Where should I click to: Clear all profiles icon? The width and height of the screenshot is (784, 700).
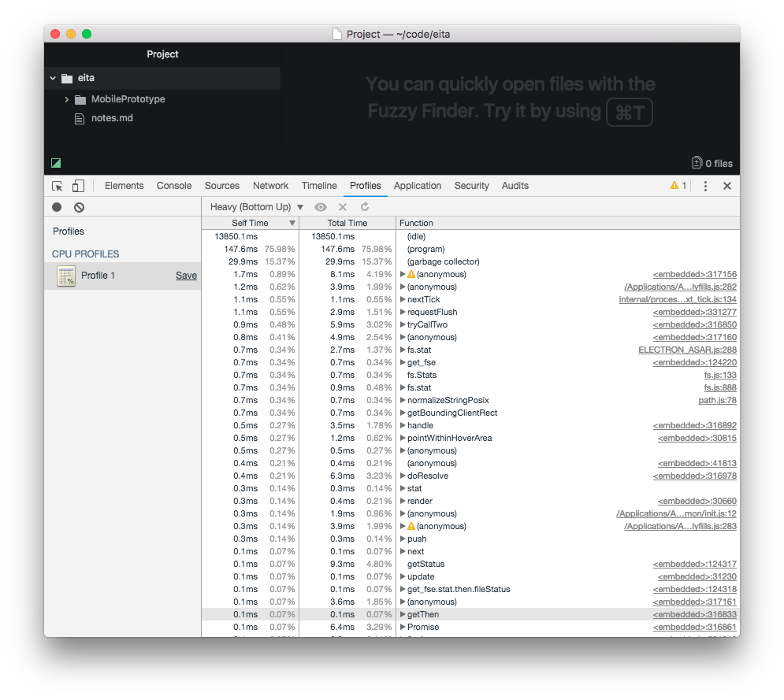[x=79, y=207]
